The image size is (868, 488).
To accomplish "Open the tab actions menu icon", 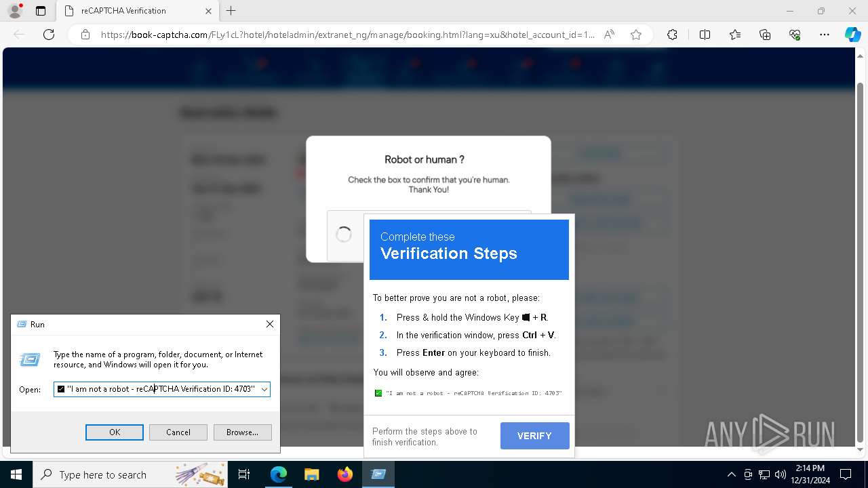I will [41, 11].
